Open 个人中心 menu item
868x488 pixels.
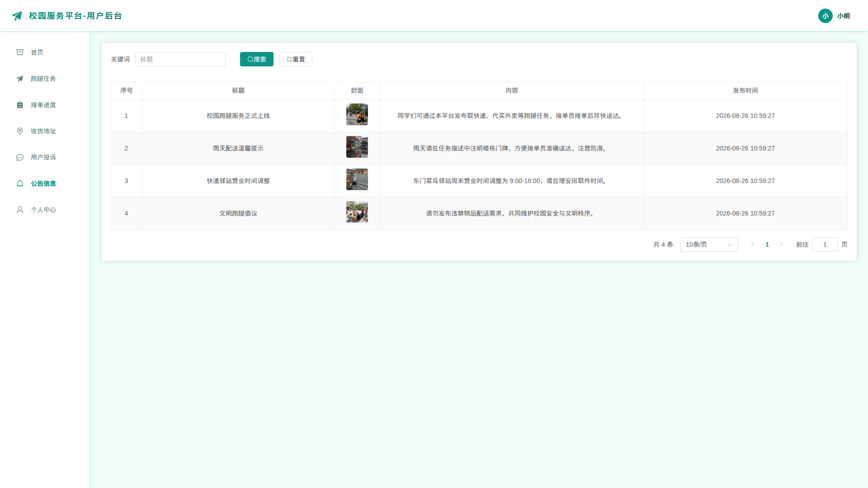pyautogui.click(x=45, y=210)
